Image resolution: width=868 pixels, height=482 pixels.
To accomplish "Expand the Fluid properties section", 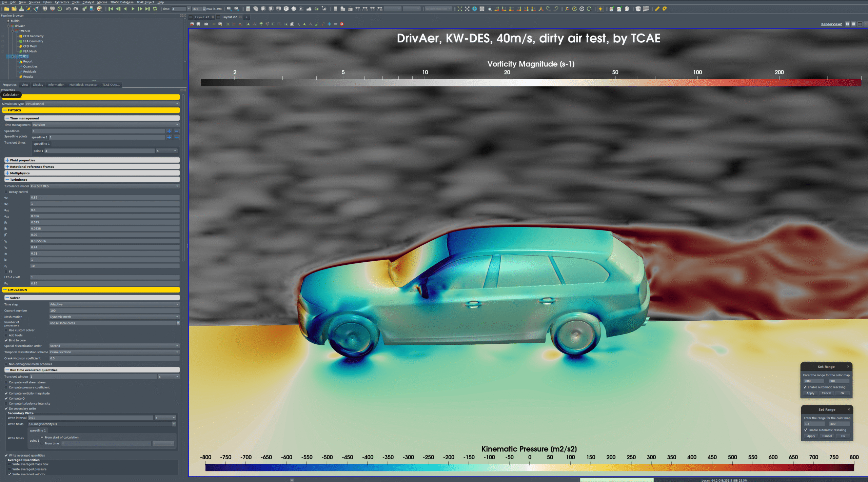I will 7,160.
